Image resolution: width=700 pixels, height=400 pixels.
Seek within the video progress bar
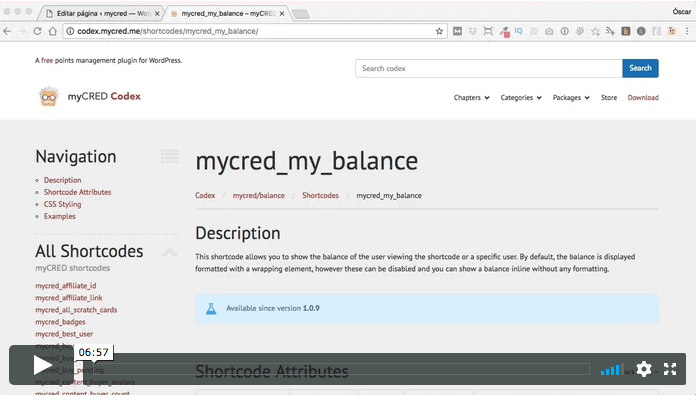[337, 369]
